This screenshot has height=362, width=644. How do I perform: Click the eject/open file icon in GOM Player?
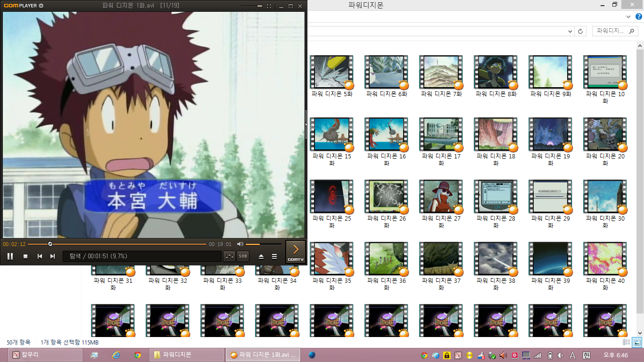pos(261,256)
